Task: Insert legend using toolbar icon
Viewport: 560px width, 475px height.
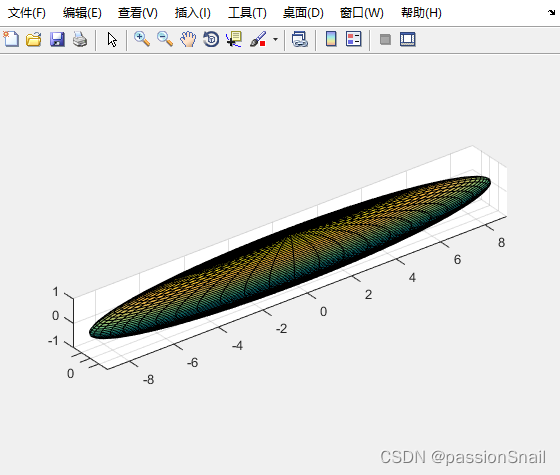Action: point(354,39)
